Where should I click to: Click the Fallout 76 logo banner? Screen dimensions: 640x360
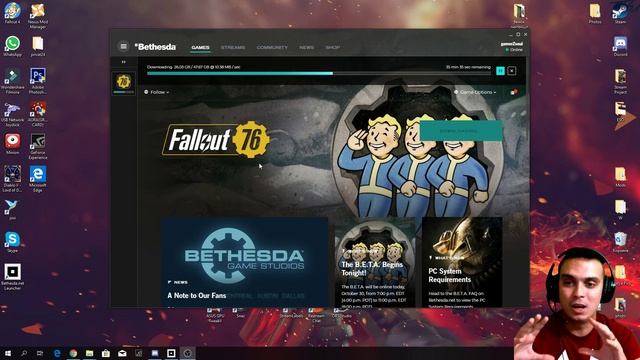point(216,140)
